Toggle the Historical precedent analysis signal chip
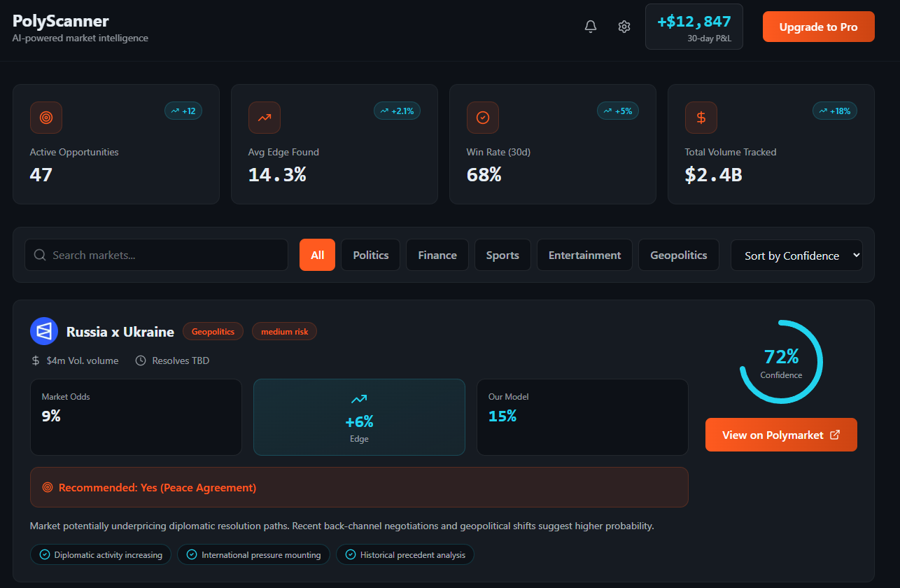Screen dimensions: 900x588 pos(405,554)
